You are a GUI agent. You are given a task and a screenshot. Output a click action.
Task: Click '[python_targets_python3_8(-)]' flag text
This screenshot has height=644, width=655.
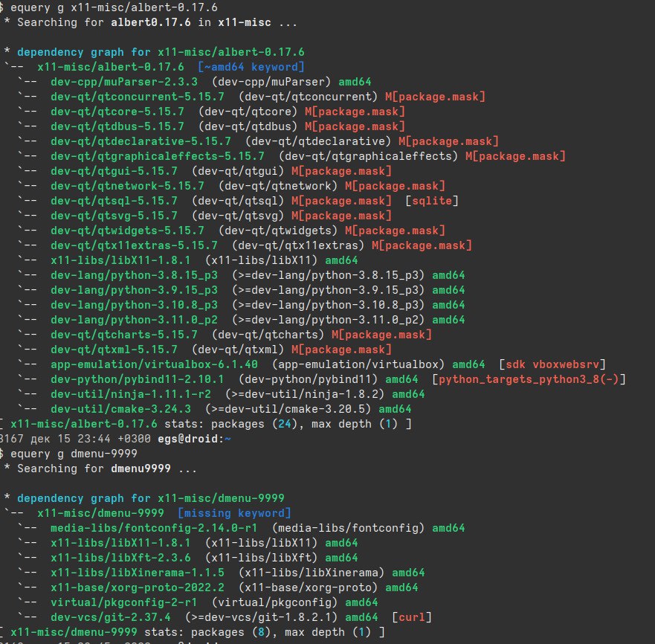(x=529, y=379)
